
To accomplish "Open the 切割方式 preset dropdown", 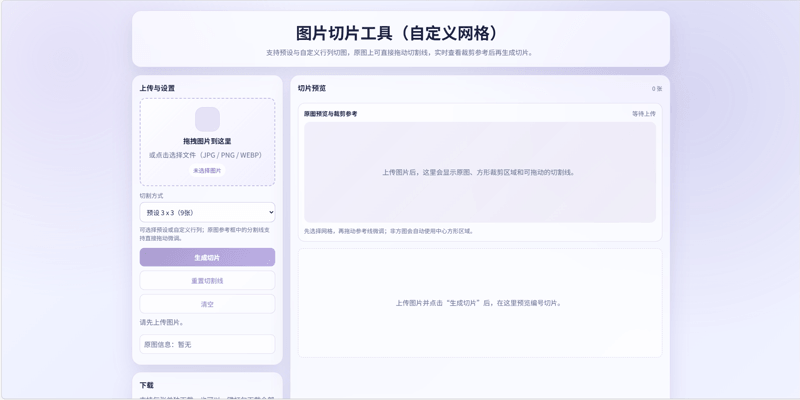I will [x=207, y=212].
